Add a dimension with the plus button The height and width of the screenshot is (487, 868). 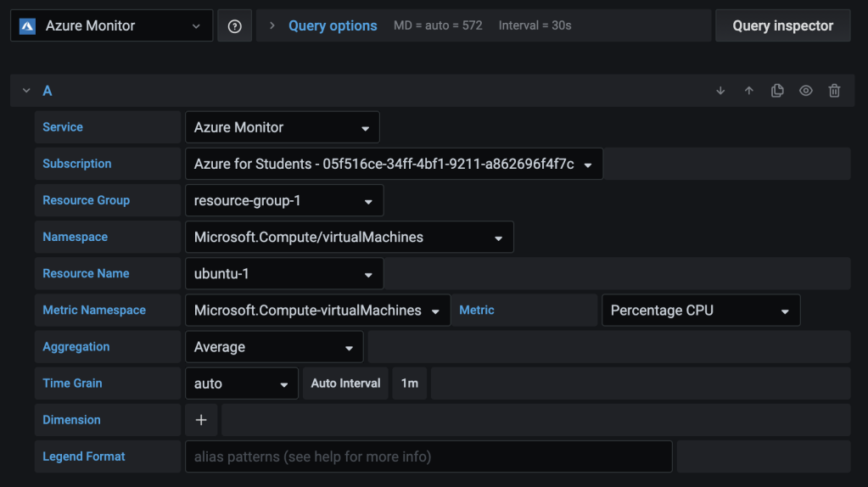[x=201, y=420]
